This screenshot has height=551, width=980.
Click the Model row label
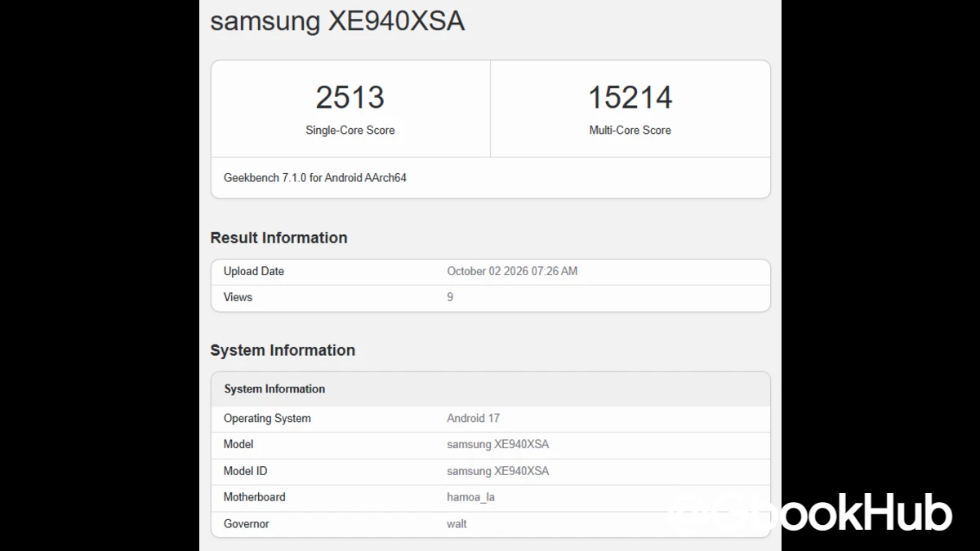[x=238, y=444]
